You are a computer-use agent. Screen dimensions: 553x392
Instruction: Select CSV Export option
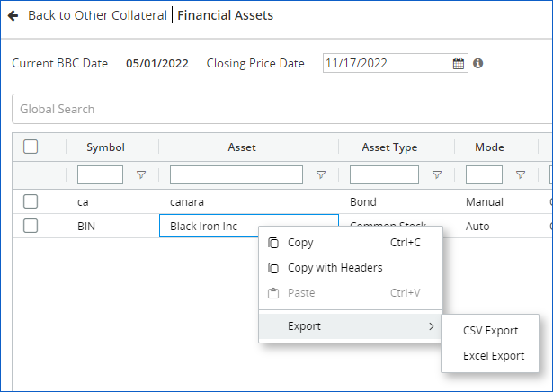click(490, 331)
